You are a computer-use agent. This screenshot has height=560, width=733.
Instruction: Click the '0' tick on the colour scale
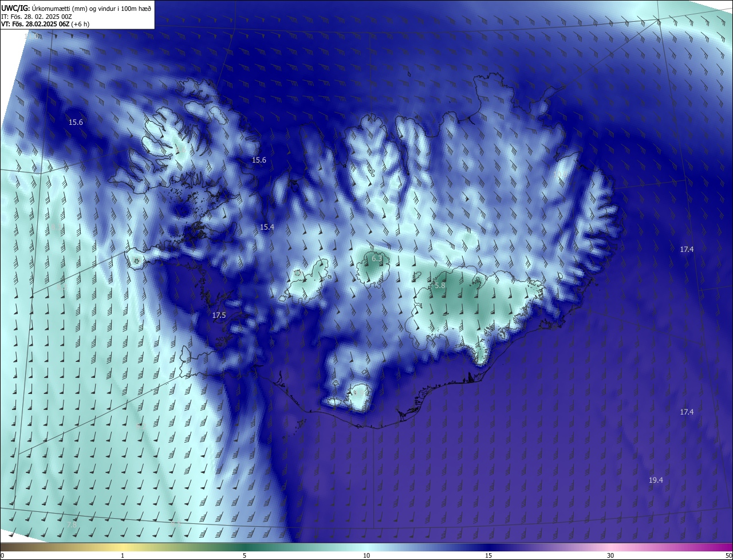pos(2,556)
